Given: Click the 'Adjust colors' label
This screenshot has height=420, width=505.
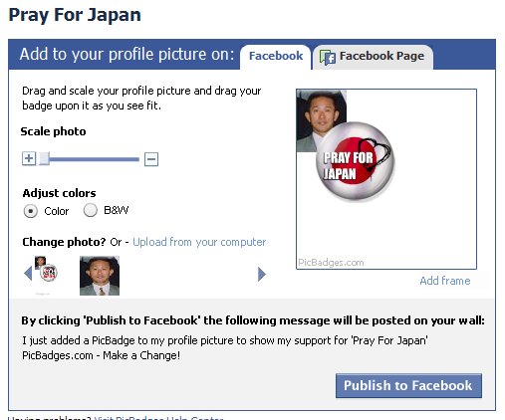Looking at the screenshot, I should (x=59, y=193).
